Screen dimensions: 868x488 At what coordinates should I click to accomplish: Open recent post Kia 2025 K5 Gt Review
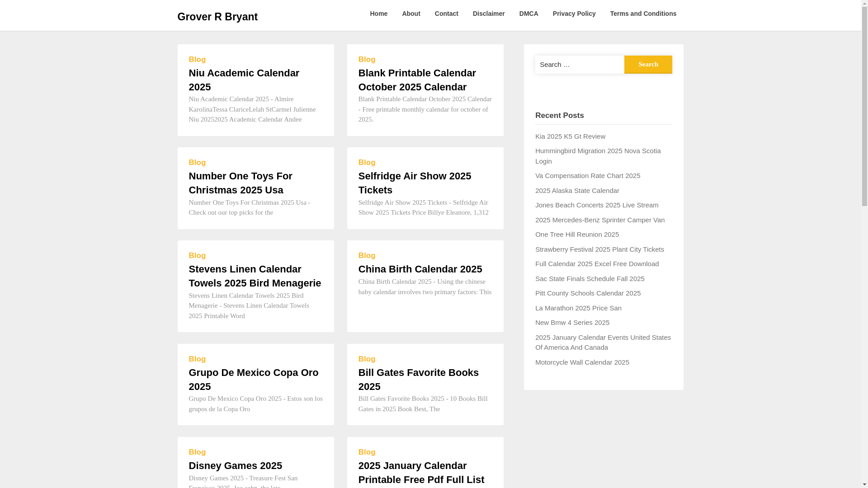(570, 136)
